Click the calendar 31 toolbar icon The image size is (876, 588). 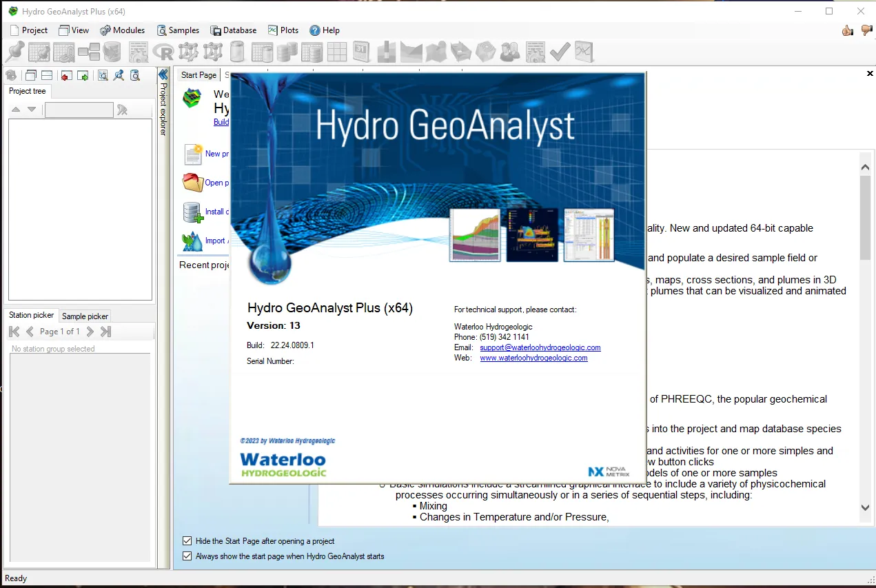(361, 52)
